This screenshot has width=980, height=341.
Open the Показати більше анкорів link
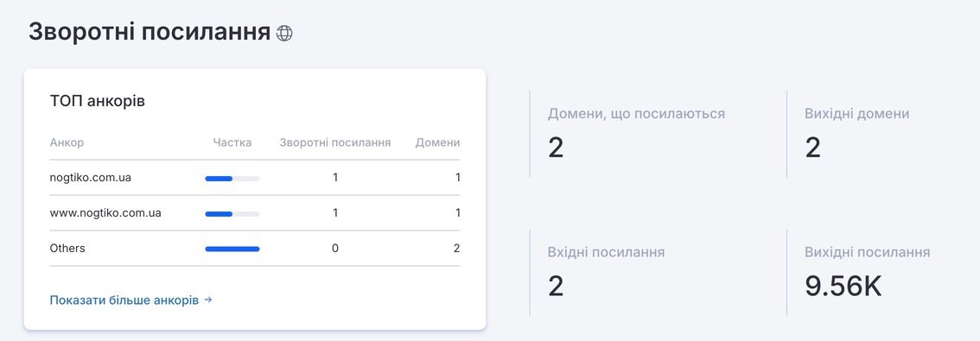130,300
